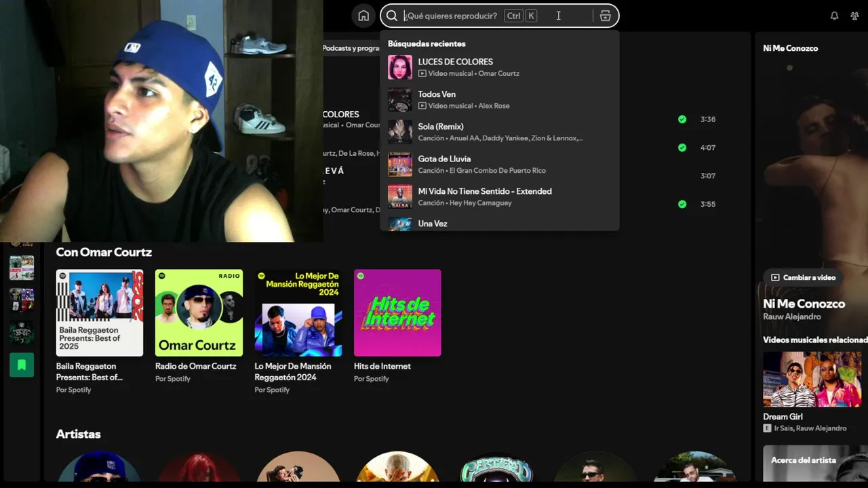Open Acerca del artista card
The width and height of the screenshot is (868, 488).
pyautogui.click(x=815, y=464)
